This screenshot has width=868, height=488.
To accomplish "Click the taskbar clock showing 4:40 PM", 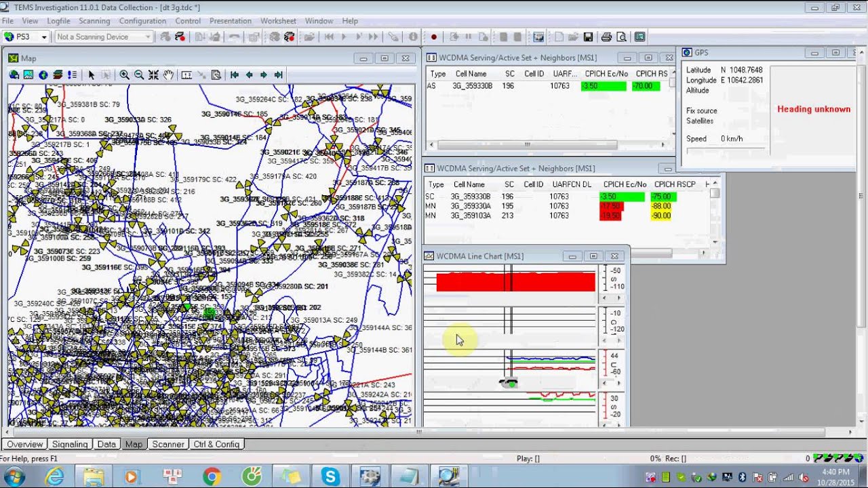I will pos(835,476).
